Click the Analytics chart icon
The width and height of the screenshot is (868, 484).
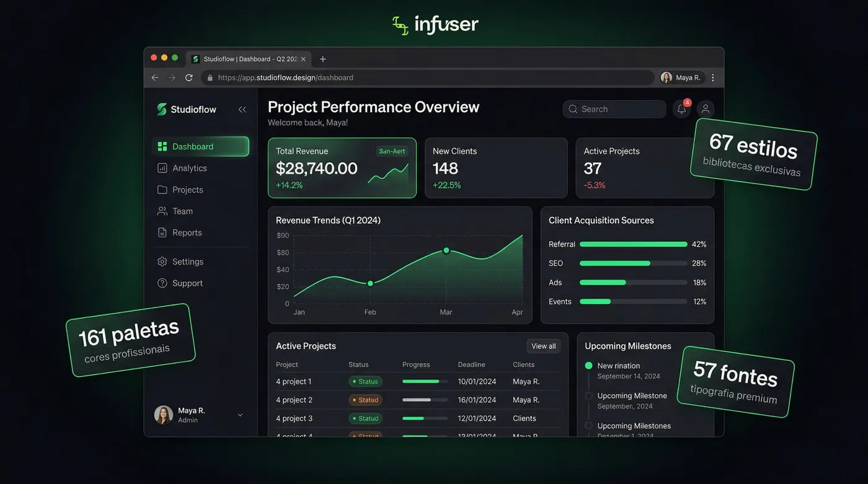[162, 168]
